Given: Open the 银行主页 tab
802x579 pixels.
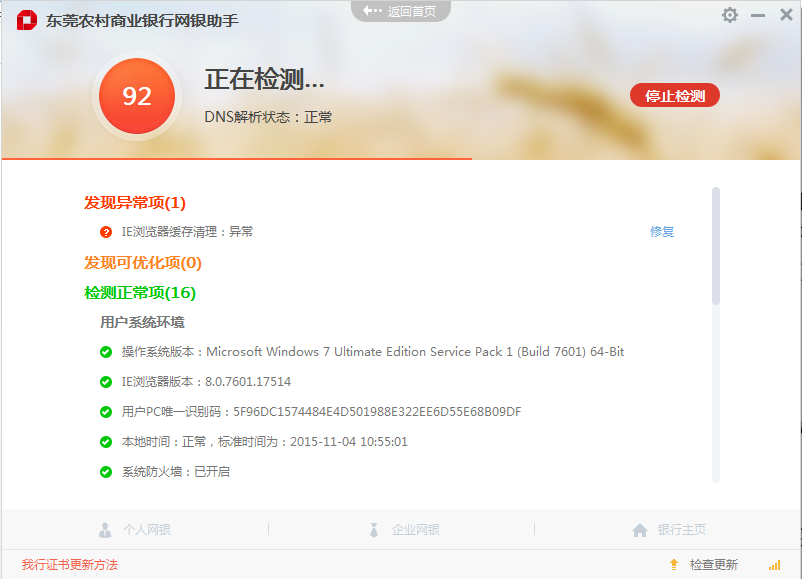Looking at the screenshot, I should click(x=670, y=530).
